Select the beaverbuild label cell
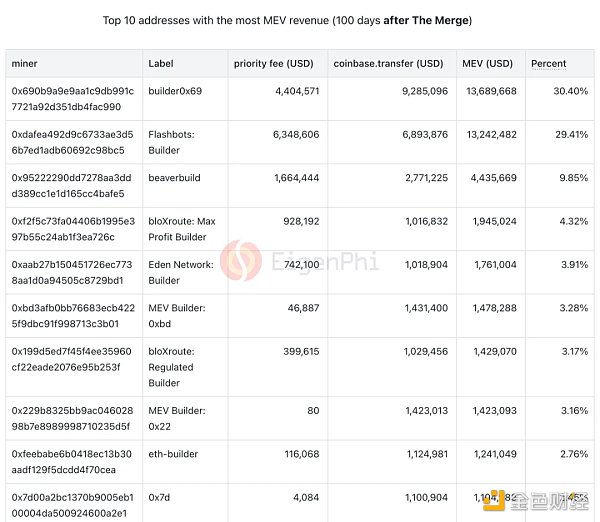The width and height of the screenshot is (600, 522). click(174, 178)
